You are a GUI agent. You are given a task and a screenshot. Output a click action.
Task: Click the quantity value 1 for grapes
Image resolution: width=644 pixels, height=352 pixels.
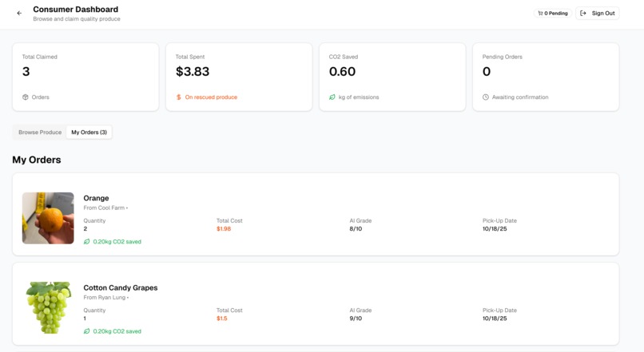(85, 318)
